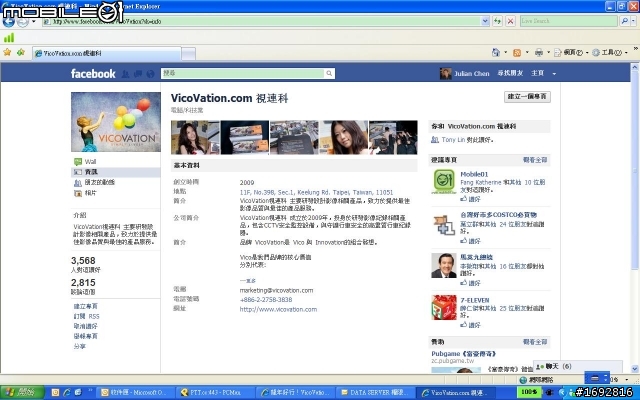
Task: Open the Mobile01 suggested page link
Action: [x=474, y=174]
